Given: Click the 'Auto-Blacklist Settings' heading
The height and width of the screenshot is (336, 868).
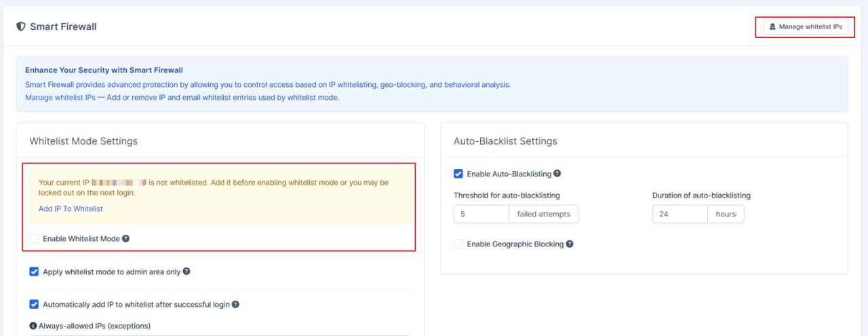Looking at the screenshot, I should click(505, 141).
